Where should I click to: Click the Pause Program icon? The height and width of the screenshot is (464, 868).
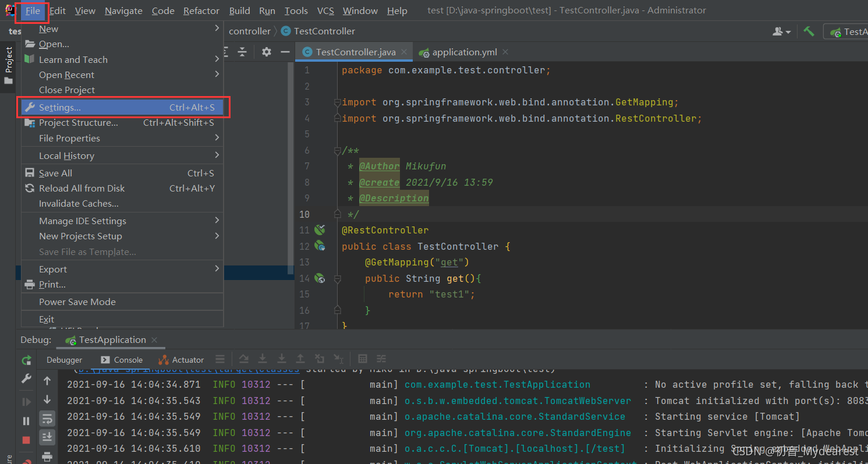coord(26,421)
